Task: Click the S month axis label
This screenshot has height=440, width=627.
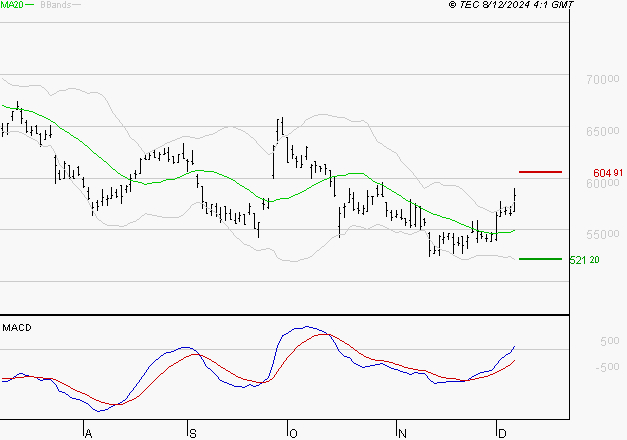Action: tap(193, 434)
